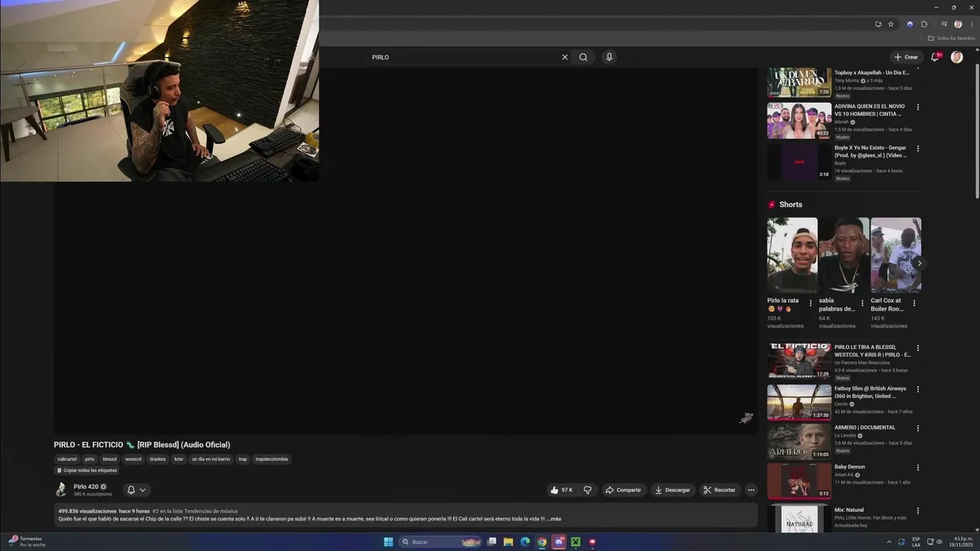The height and width of the screenshot is (551, 980).
Task: Open Chrome media controls icon
Action: pos(944,24)
